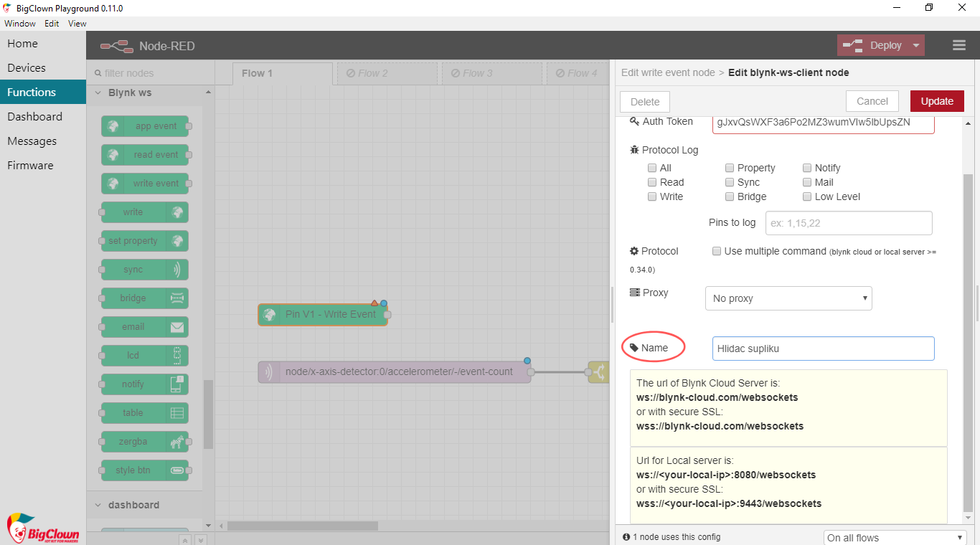Pick the 'table' palette node

145,413
